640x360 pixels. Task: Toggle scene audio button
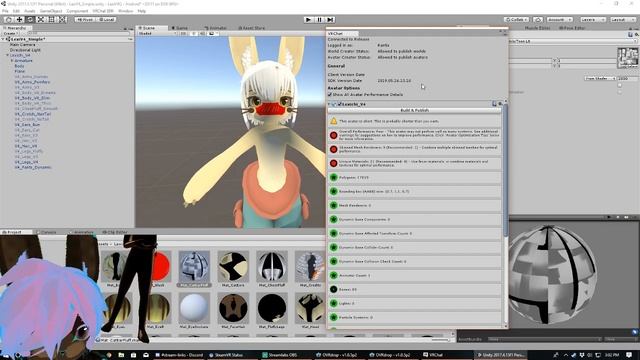(x=202, y=33)
